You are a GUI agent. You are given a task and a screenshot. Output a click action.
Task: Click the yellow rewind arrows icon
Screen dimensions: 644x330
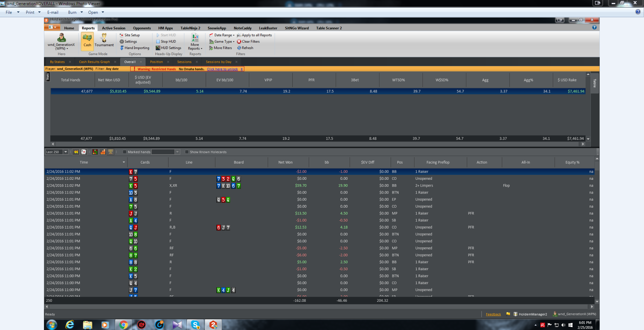point(76,152)
